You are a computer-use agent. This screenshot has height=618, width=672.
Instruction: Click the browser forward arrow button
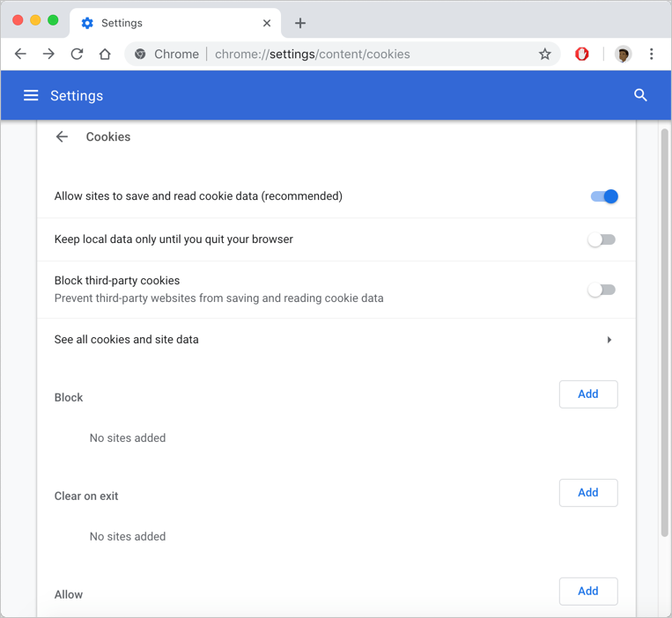coord(48,54)
